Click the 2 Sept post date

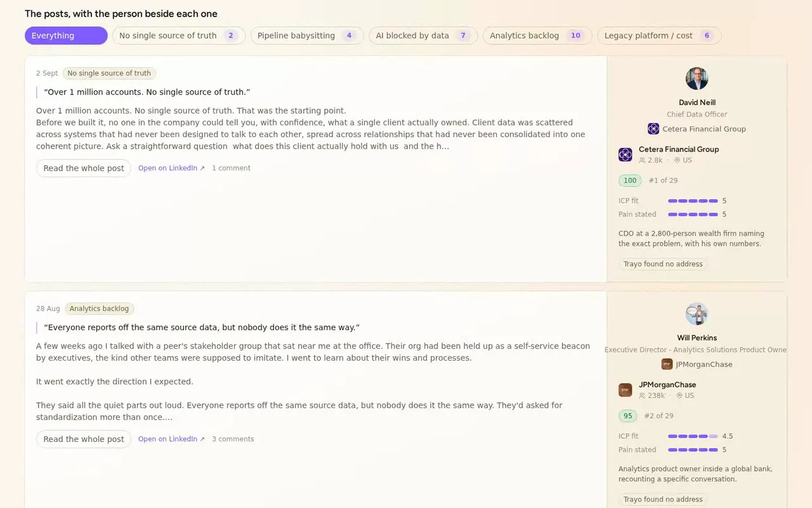coord(47,73)
